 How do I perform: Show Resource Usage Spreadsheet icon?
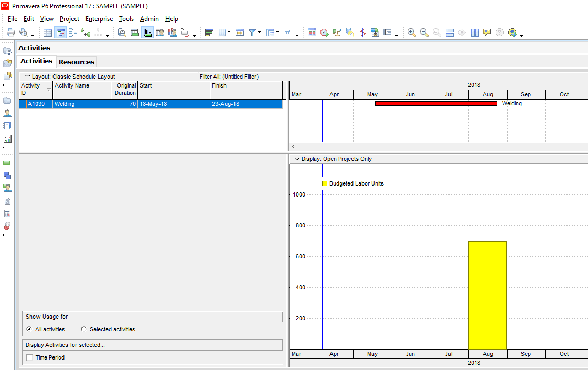click(x=160, y=32)
